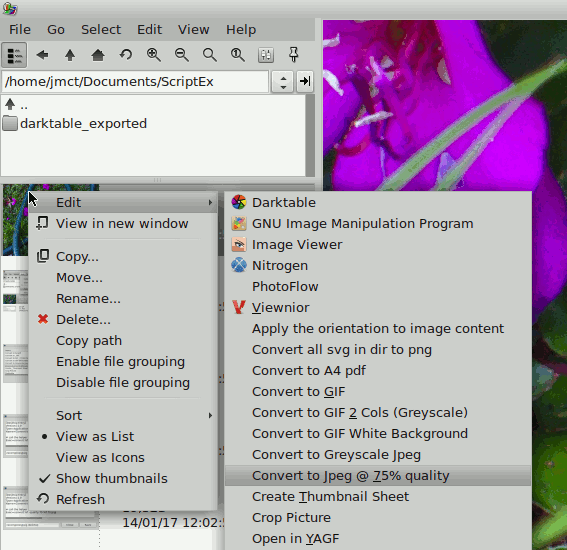Image resolution: width=567 pixels, height=550 pixels.
Task: Go to home folder icon
Action: [98, 55]
